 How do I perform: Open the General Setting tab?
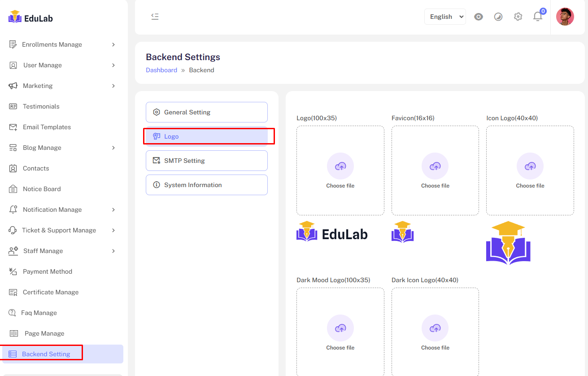click(206, 112)
